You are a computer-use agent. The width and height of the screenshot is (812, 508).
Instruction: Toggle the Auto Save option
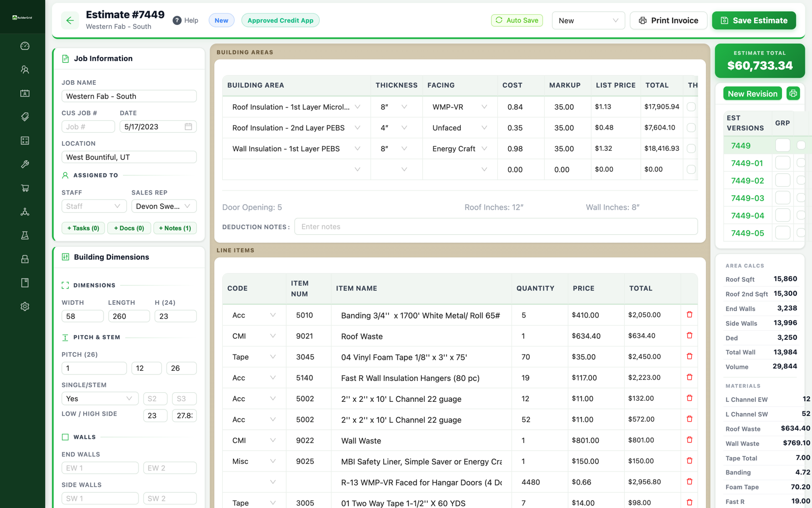[x=517, y=20]
